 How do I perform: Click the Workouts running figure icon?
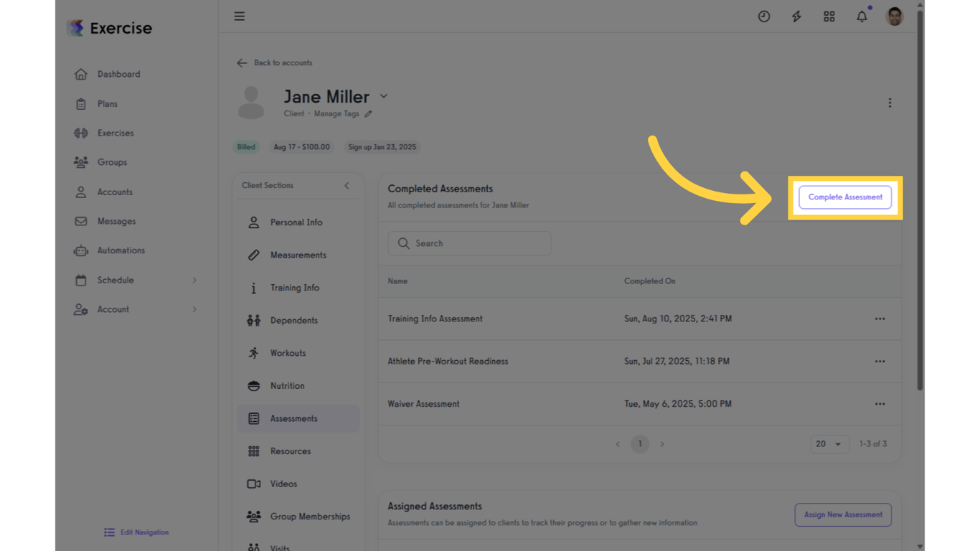254,353
